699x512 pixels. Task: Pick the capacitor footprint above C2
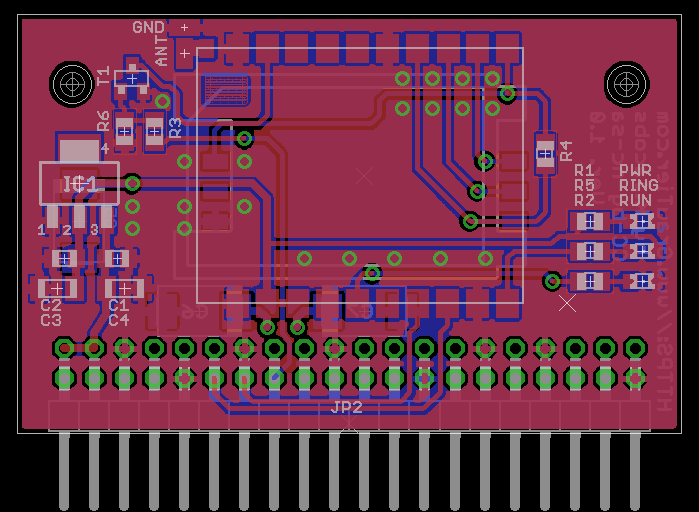coord(57,289)
